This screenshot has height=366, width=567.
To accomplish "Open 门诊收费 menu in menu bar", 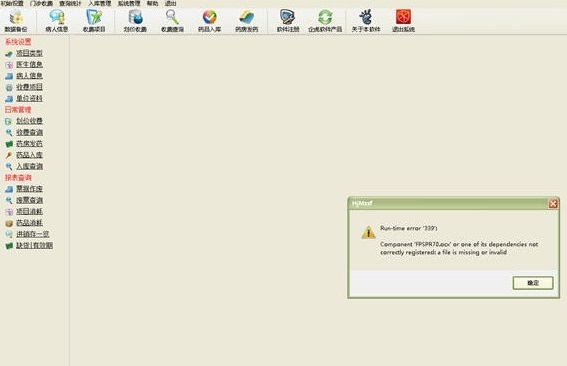I will (41, 3).
